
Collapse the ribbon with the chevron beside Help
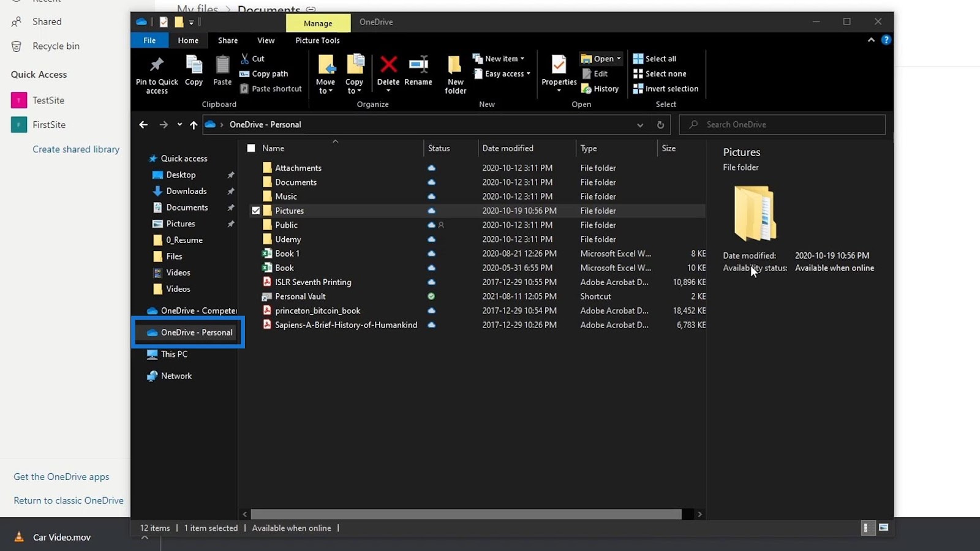(871, 40)
